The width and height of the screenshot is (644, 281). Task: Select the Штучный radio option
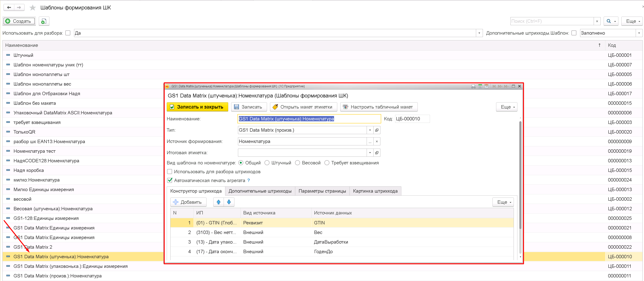pos(267,163)
